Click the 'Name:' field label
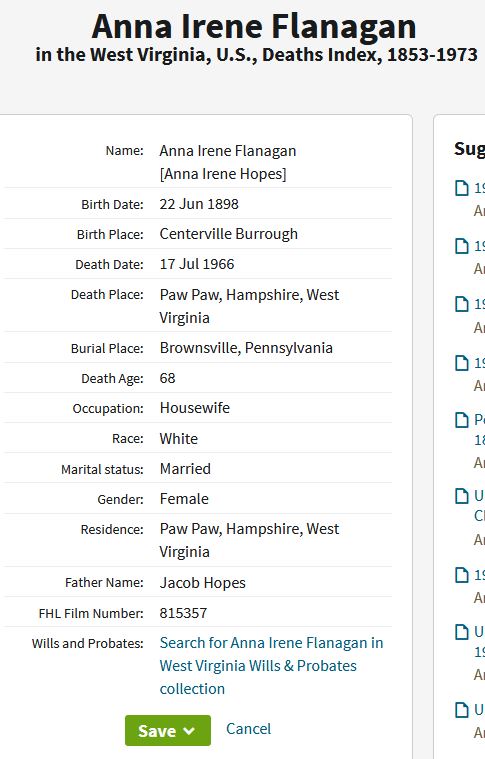This screenshot has height=759, width=485. [124, 151]
